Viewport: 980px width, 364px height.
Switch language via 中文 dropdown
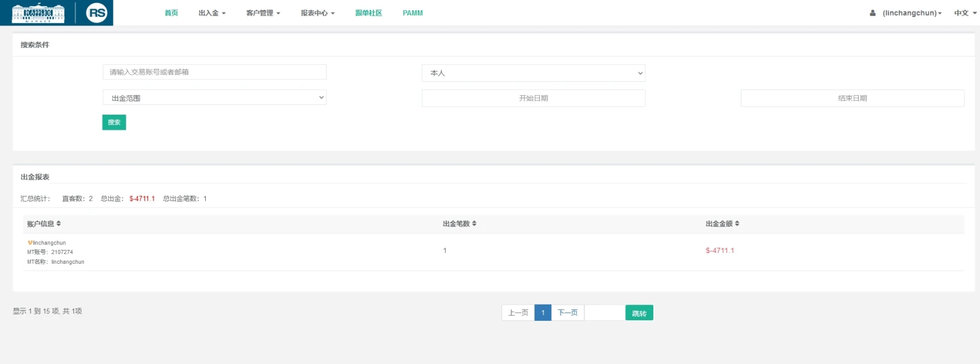tap(965, 13)
